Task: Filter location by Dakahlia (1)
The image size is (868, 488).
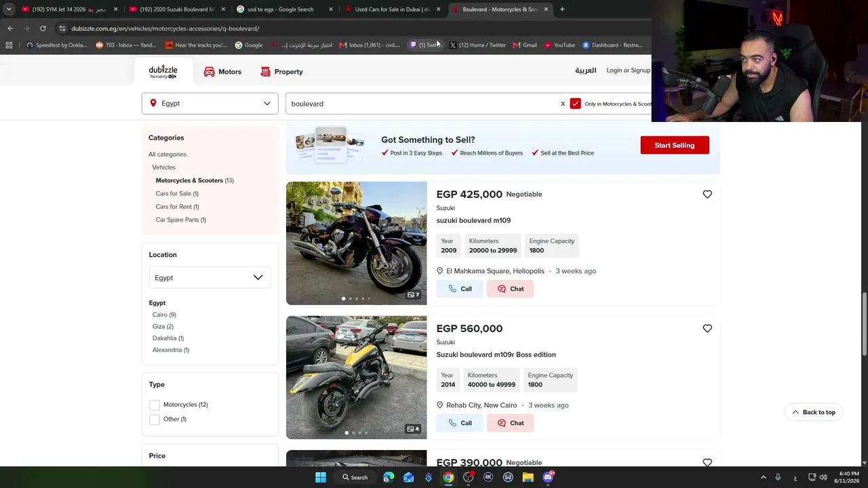Action: coord(168,338)
